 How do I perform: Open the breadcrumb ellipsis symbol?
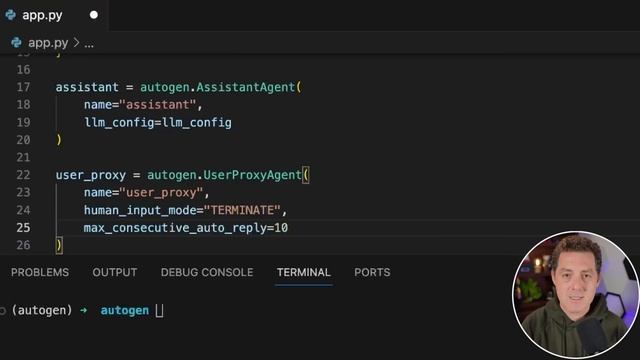(89, 45)
